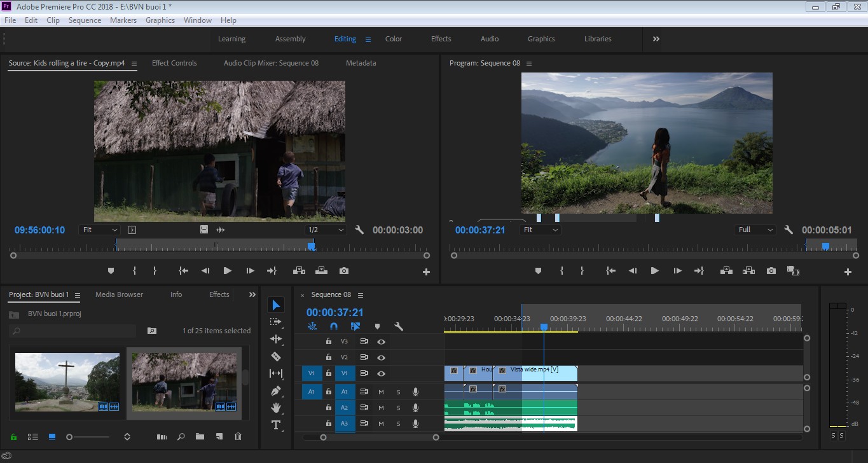Viewport: 868px width, 463px height.
Task: Toggle Snap magnet in timeline
Action: pyautogui.click(x=334, y=326)
